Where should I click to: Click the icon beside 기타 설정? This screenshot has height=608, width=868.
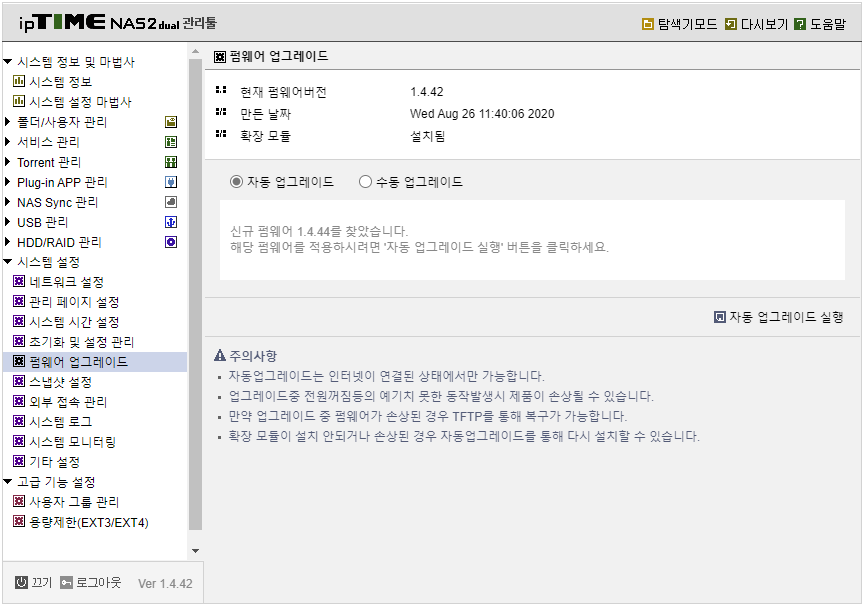[19, 461]
